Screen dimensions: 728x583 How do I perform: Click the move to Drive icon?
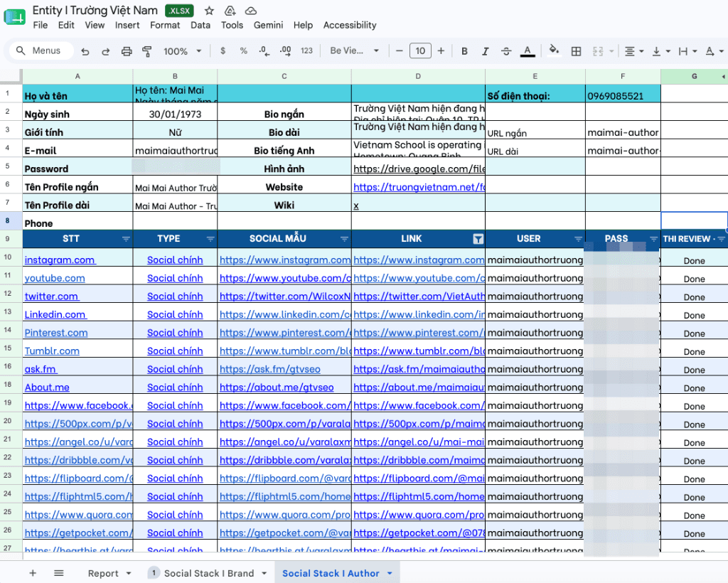(230, 11)
